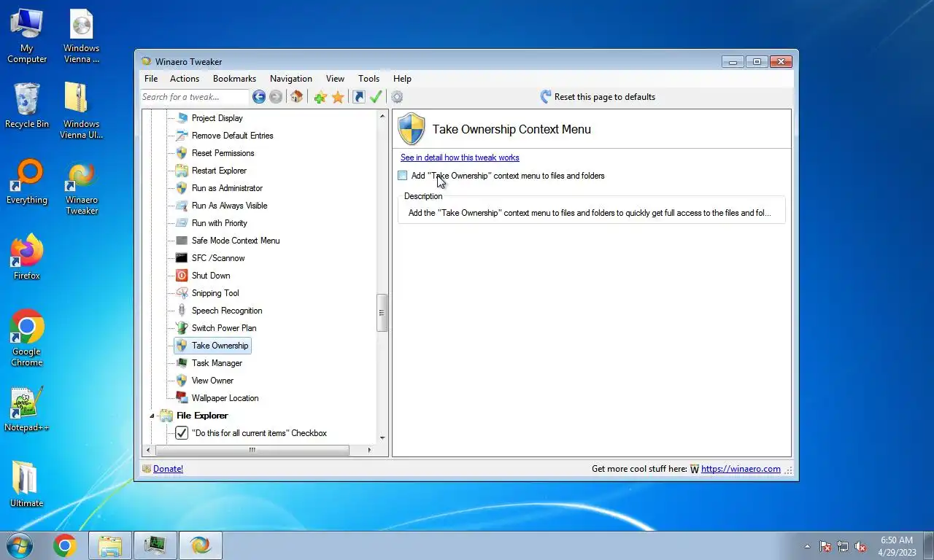Open the File menu
Screen dimensions: 934x560
pyautogui.click(x=151, y=79)
